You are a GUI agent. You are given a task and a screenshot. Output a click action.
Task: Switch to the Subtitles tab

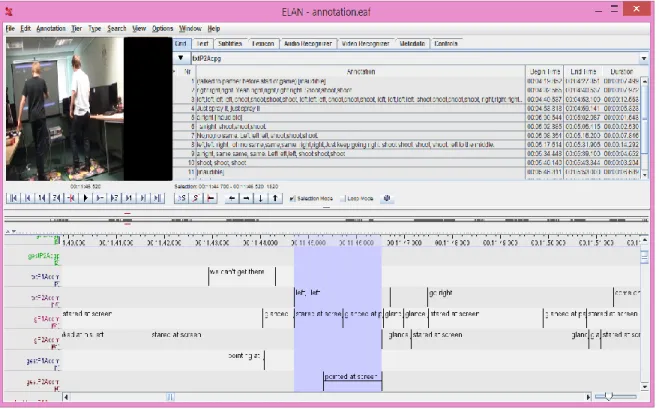(230, 44)
